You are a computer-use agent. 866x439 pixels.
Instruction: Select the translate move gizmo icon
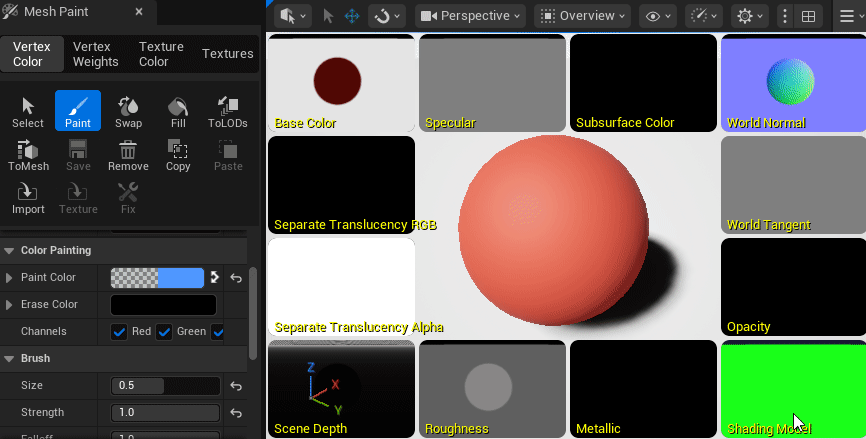point(352,16)
